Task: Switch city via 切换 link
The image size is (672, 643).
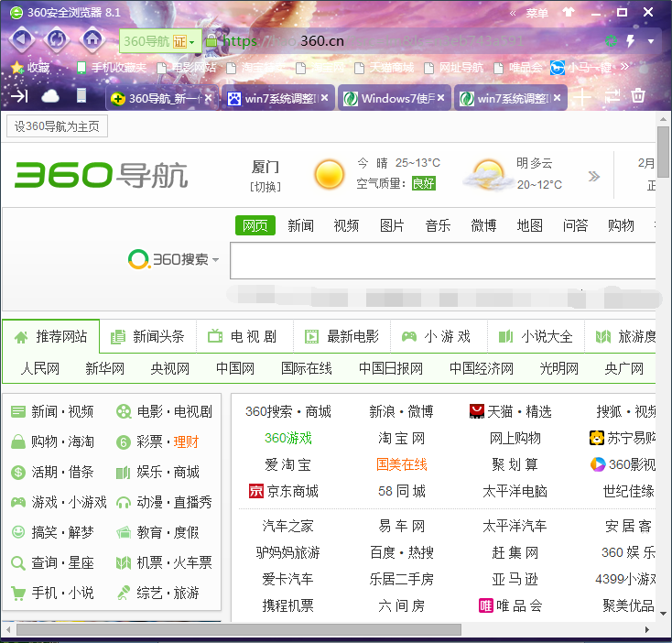Action: click(266, 187)
